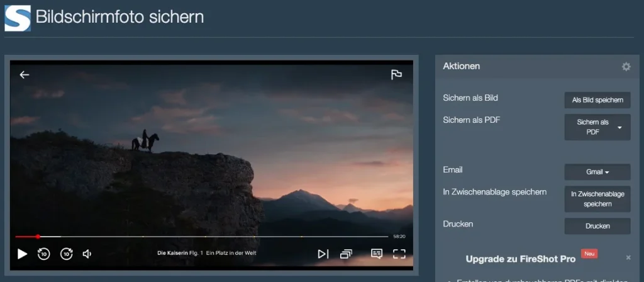Click the Sichern als PDF label text

pyautogui.click(x=472, y=120)
